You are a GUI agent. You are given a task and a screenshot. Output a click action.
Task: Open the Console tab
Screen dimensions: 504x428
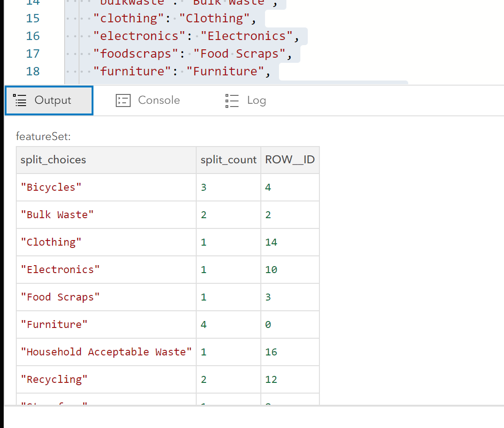148,100
